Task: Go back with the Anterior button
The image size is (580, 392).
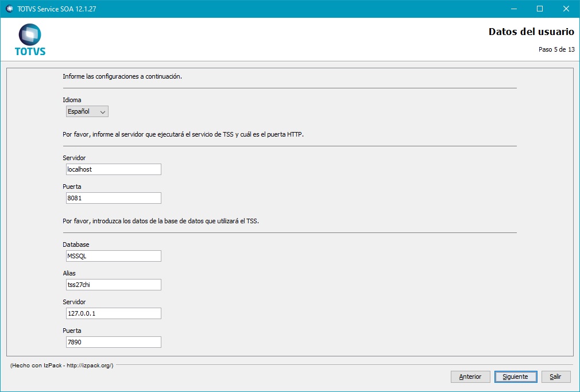Action: (470, 377)
